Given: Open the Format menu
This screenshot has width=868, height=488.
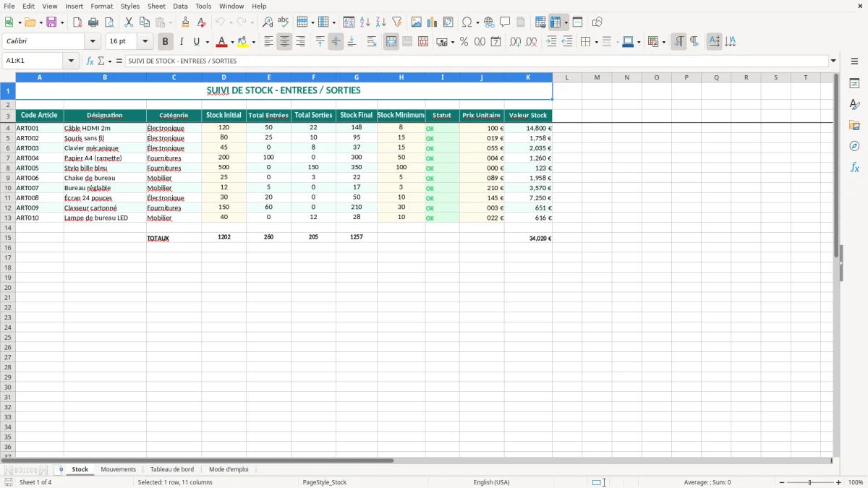Looking at the screenshot, I should click(101, 6).
